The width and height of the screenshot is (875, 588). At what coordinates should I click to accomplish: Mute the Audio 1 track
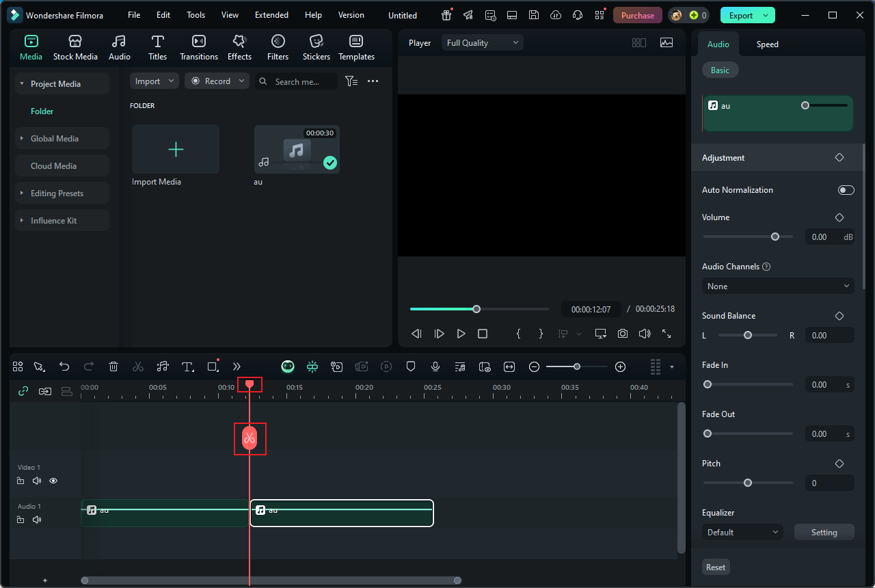point(37,520)
